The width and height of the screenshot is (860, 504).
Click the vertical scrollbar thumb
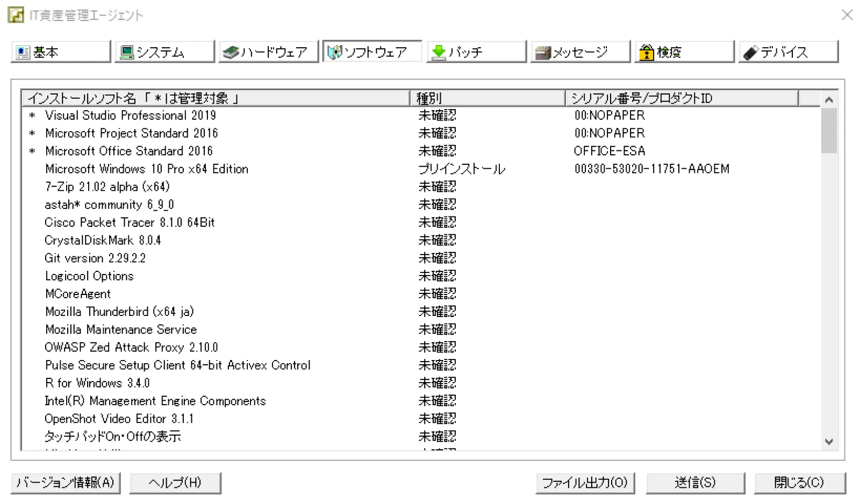829,131
